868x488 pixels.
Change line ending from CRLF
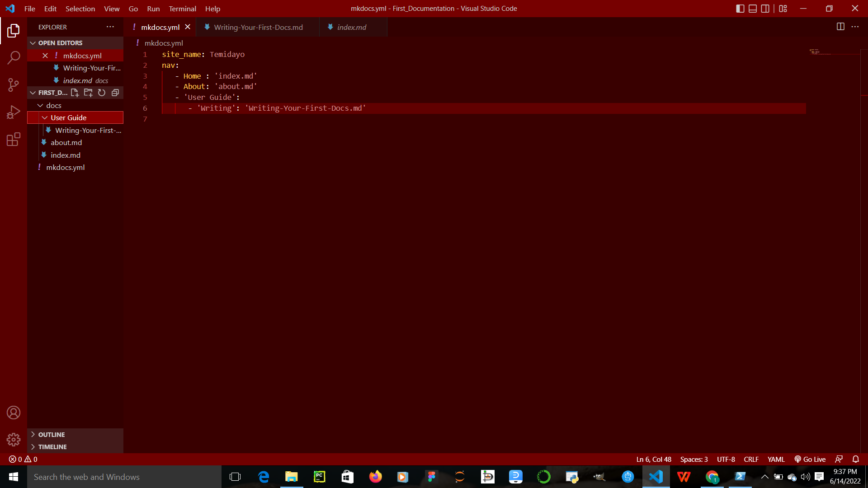[x=751, y=459]
